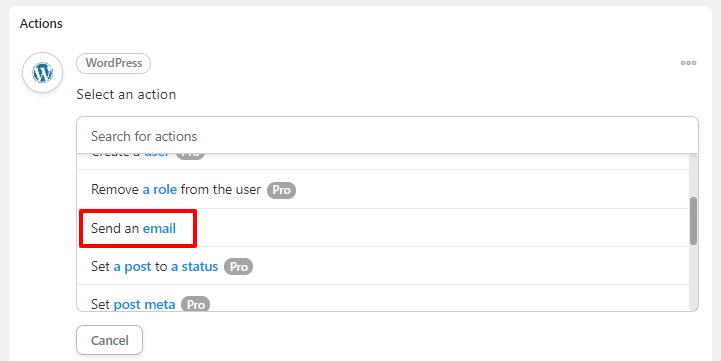Click the Pro badge beside Remove a role
This screenshot has height=361, width=721.
(x=281, y=190)
